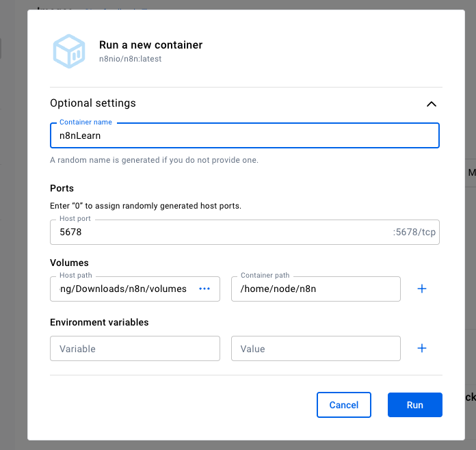
Task: Click the Host path field
Action: (x=135, y=289)
